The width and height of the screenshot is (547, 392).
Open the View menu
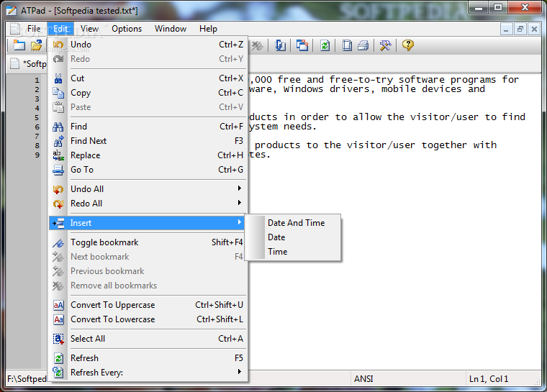[89, 29]
